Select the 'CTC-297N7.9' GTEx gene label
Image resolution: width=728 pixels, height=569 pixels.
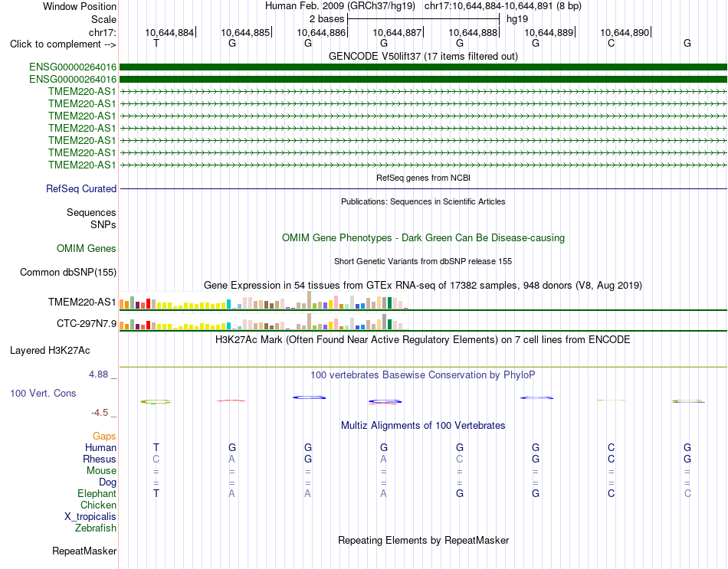[x=87, y=323]
